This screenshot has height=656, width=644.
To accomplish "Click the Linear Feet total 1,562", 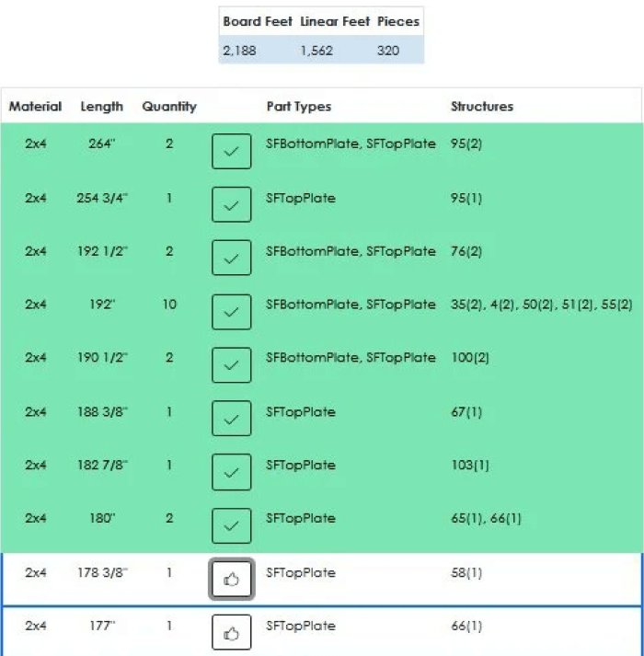I will (316, 51).
